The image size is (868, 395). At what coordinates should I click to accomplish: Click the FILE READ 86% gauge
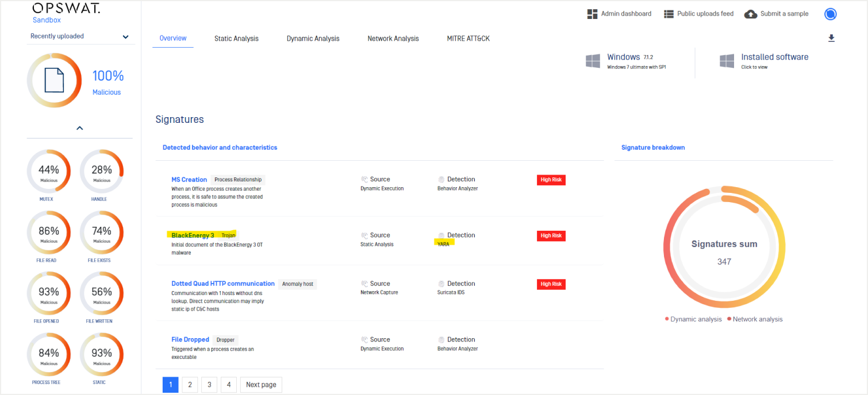click(x=49, y=233)
